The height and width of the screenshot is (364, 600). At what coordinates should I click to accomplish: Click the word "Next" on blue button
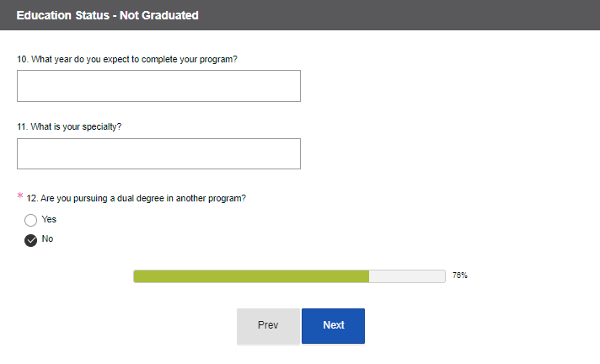tap(333, 325)
